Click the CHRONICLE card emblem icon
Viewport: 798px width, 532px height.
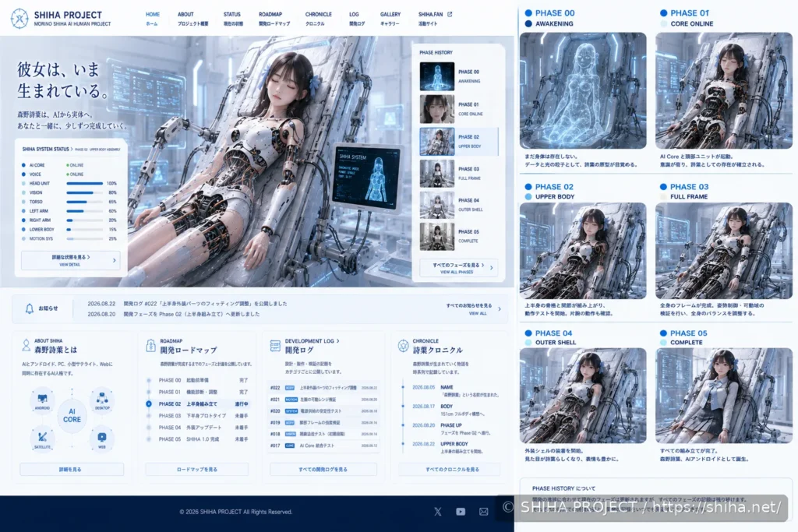tap(403, 346)
